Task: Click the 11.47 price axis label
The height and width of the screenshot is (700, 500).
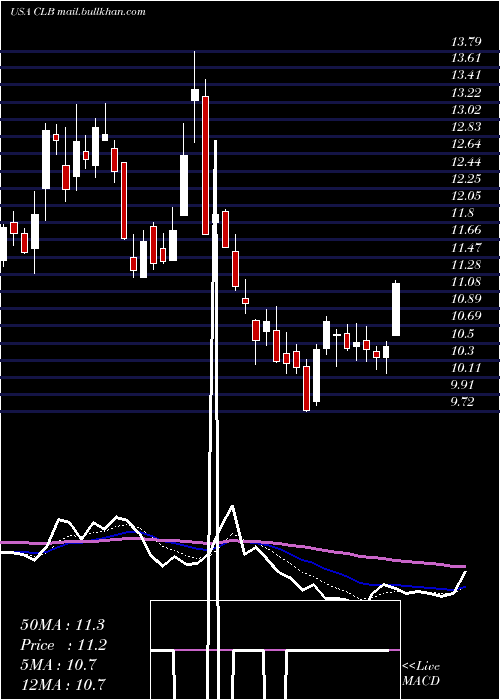Action: (466, 247)
